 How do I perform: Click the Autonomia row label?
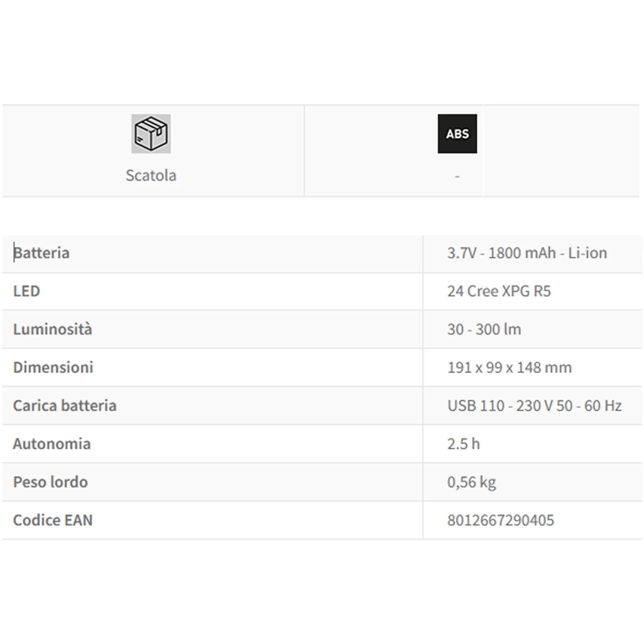[x=52, y=444]
